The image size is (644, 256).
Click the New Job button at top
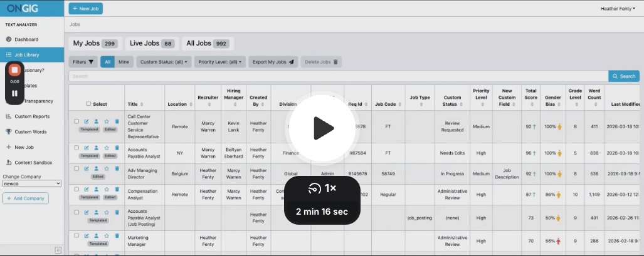(85, 9)
